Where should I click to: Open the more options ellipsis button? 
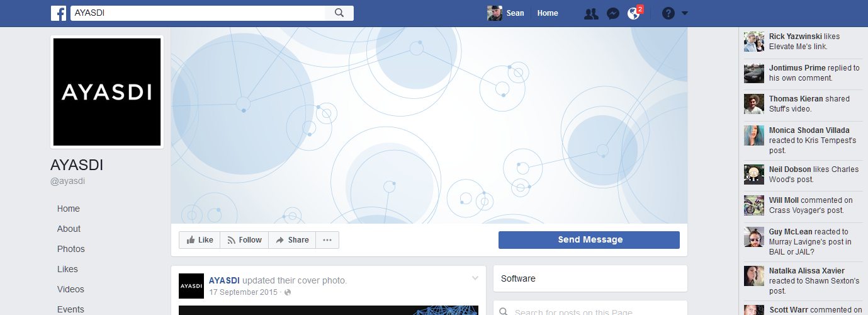[327, 240]
